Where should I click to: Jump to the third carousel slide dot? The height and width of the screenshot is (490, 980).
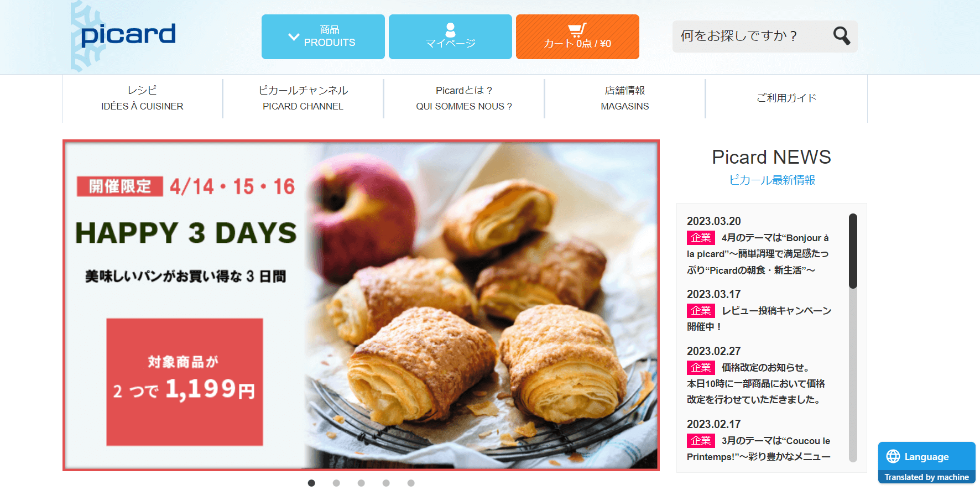tap(361, 483)
